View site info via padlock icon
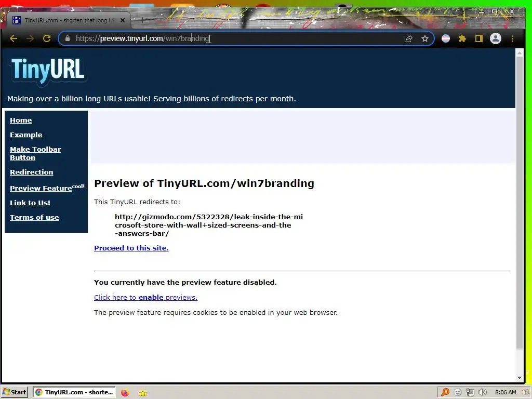 tap(68, 38)
